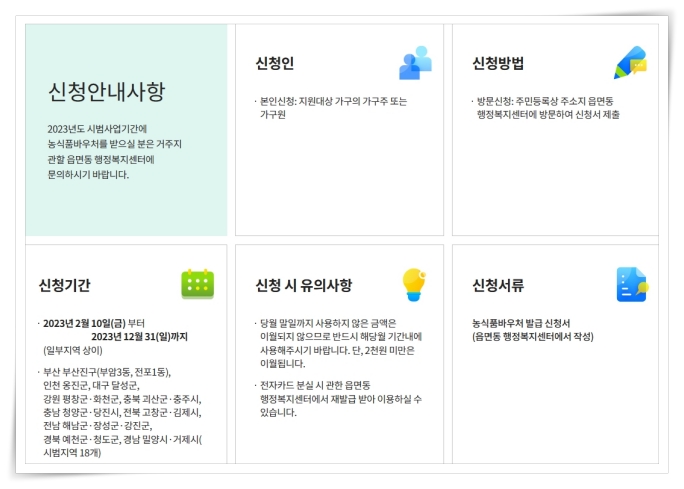Click the 신청방법 card title
The width and height of the screenshot is (684, 489).
(x=498, y=63)
